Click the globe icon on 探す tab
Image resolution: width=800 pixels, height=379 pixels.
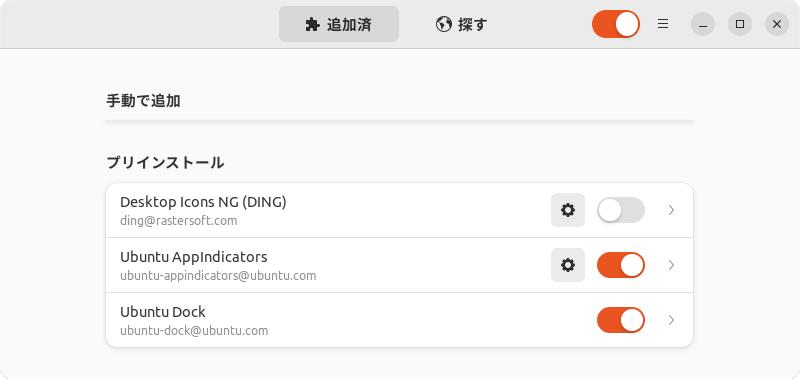[x=443, y=24]
